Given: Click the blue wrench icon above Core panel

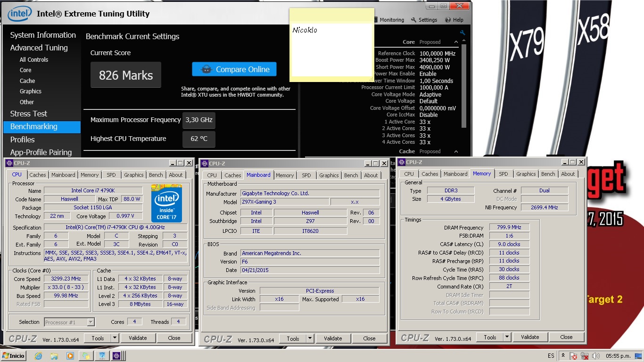Looking at the screenshot, I should (x=462, y=33).
